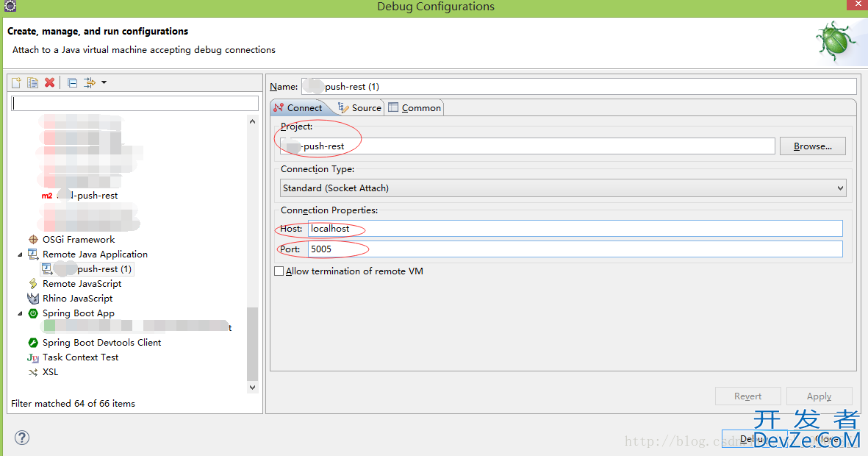Enable Allow termination of remote VM
Screen dimensions: 868x456
[x=279, y=271]
